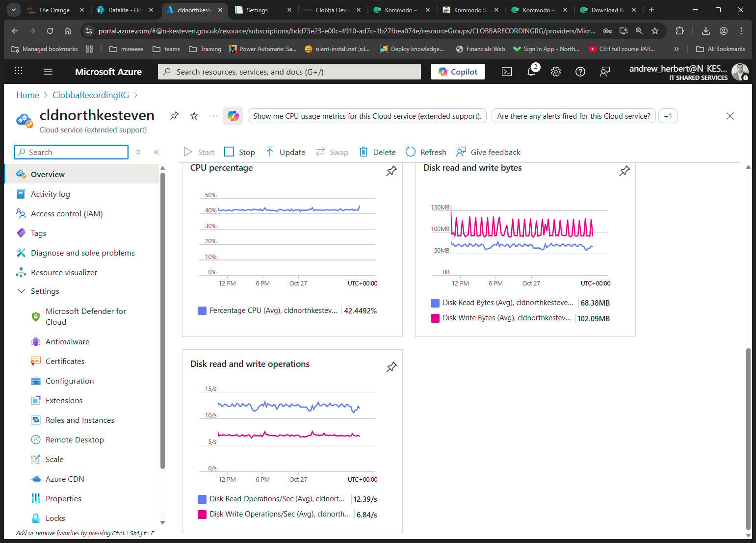Pin Disk read and write bytes chart

625,171
